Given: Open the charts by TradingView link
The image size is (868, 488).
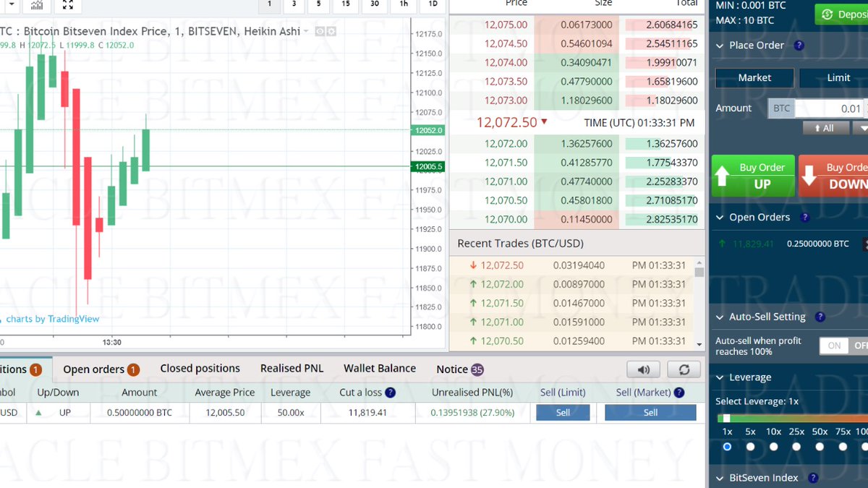Looking at the screenshot, I should pyautogui.click(x=52, y=319).
